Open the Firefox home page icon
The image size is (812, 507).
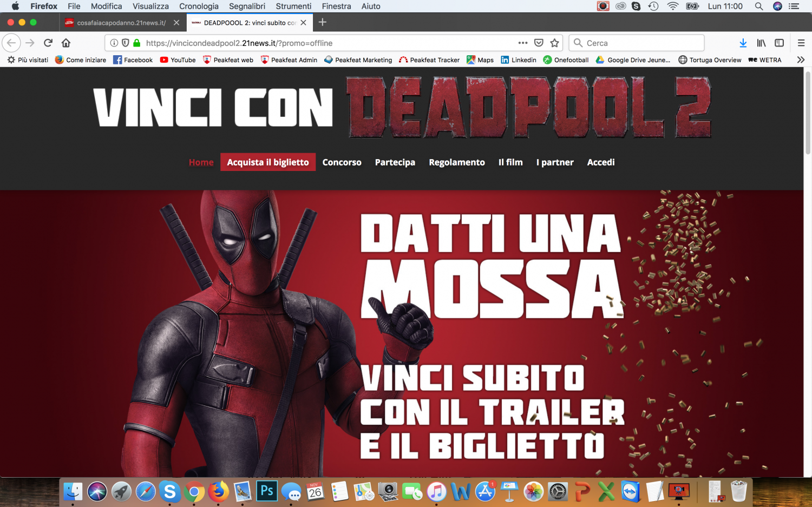(66, 43)
